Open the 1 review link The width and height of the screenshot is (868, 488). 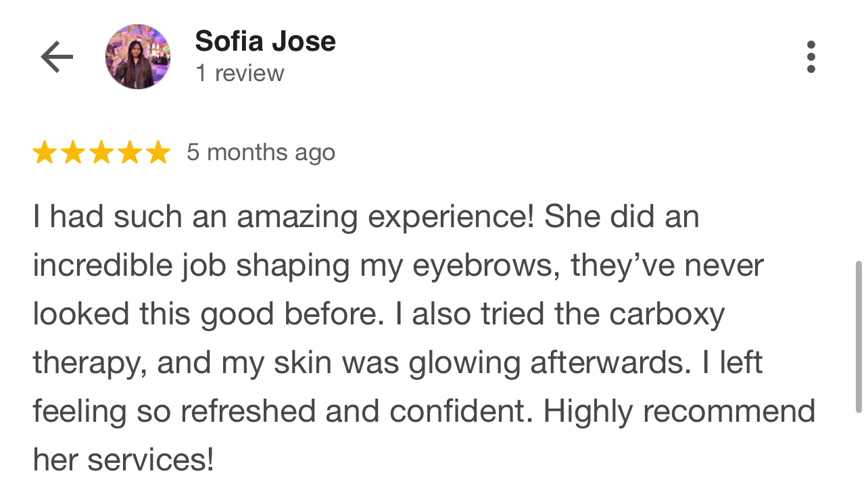point(240,73)
